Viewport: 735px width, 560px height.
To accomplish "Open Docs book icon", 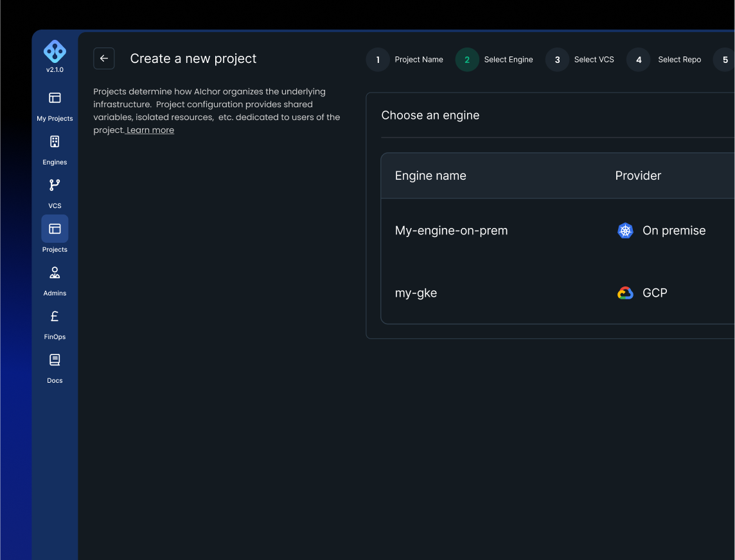I will 55,360.
